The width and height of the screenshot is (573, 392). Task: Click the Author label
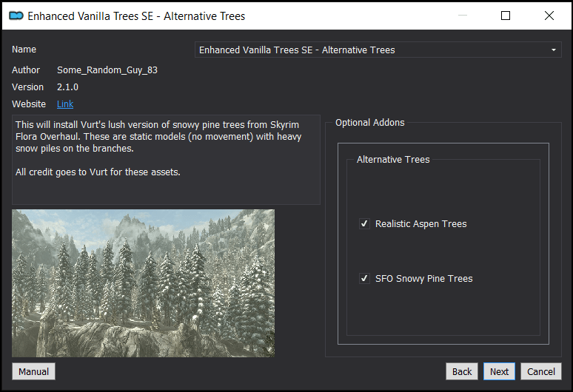(26, 70)
